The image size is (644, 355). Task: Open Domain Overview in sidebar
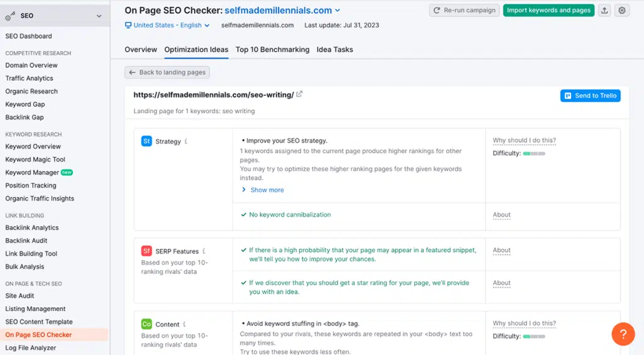(31, 65)
